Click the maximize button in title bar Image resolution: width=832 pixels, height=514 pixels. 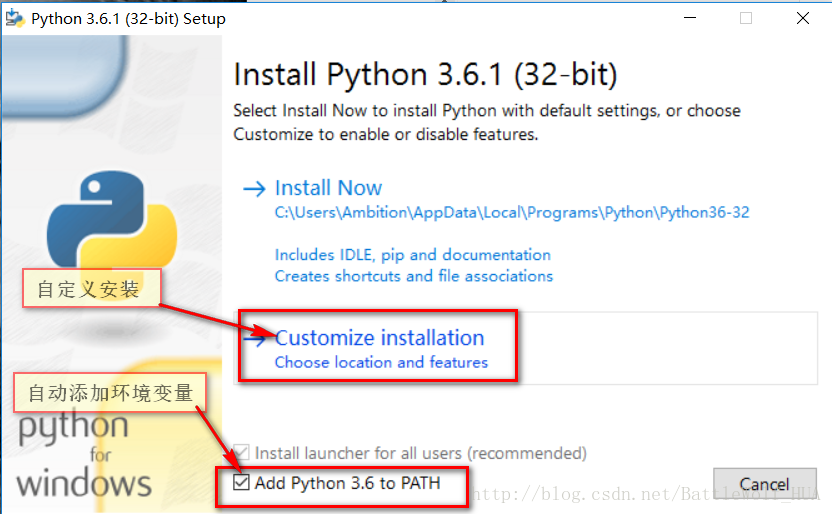(746, 18)
